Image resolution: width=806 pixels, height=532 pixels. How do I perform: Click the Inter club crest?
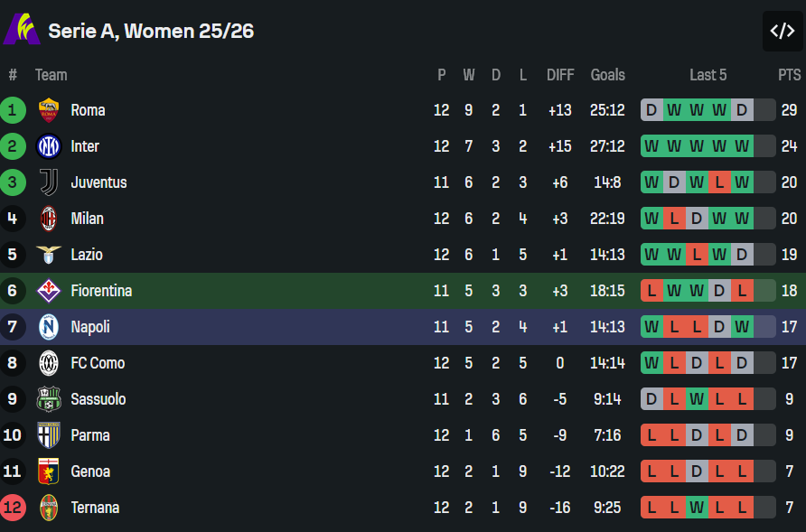(49, 146)
